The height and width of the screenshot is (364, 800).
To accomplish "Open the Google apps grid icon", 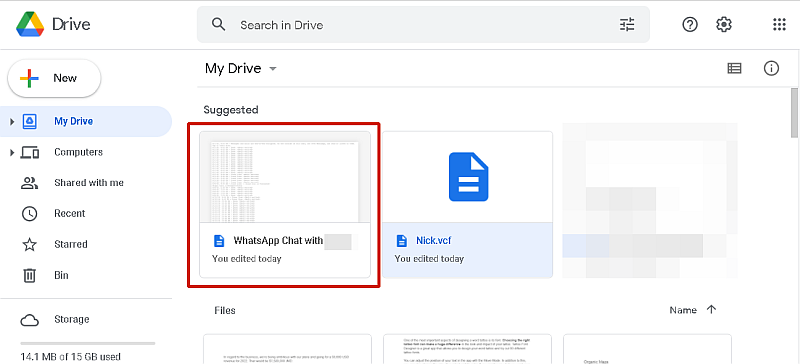I will (x=779, y=25).
